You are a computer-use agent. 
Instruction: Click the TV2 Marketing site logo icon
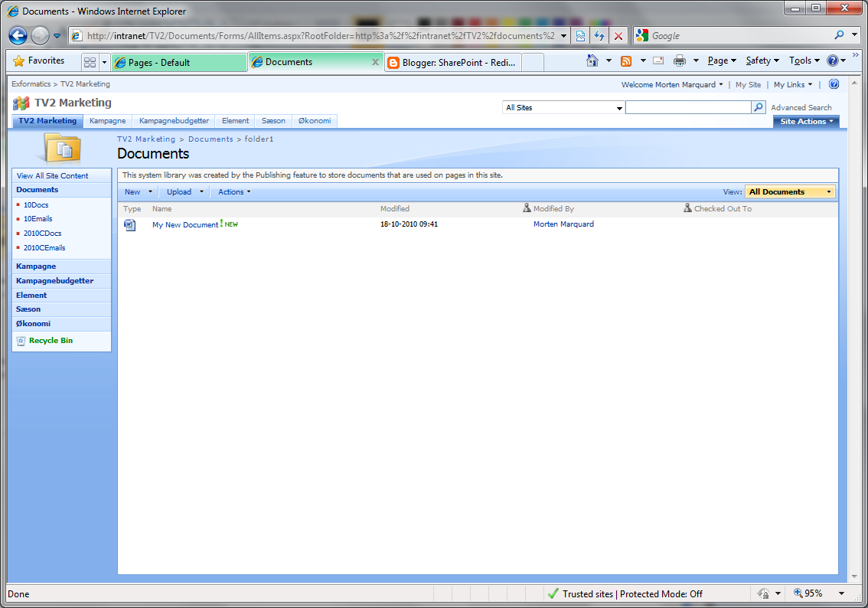point(21,103)
